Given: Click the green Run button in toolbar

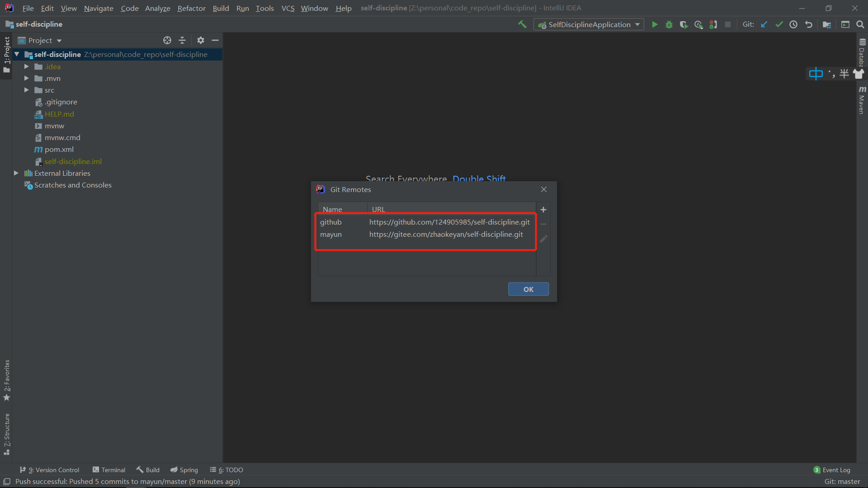Looking at the screenshot, I should click(654, 24).
